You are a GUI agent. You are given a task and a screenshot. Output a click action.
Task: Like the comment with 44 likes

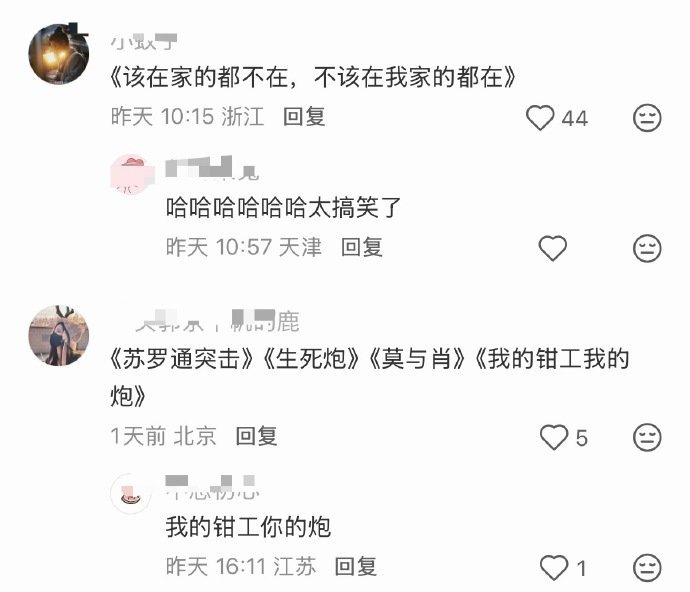540,118
